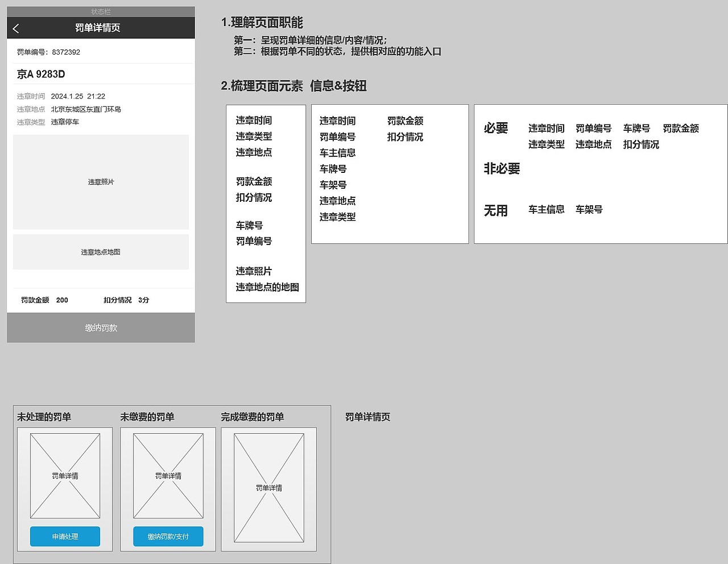
Task: Select the 罚单详情 placeholder under 完成缴费的罚单
Action: point(268,488)
